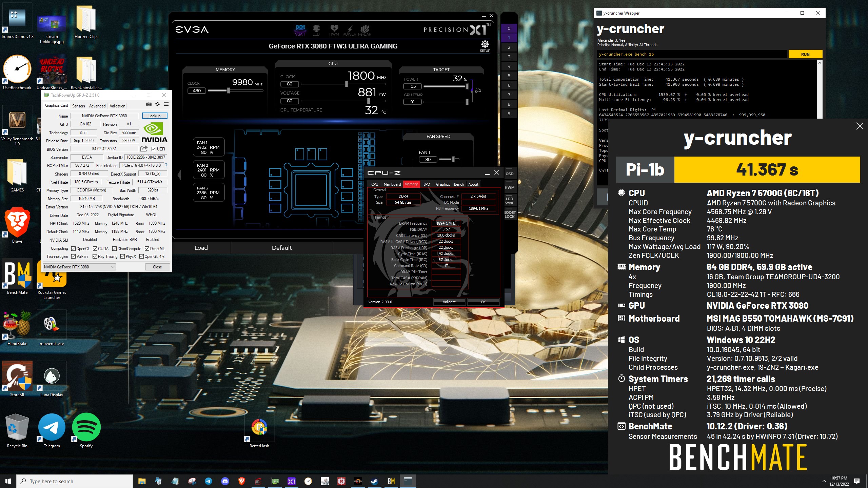Screen dimensions: 868x488
Task: Take a screenshot with GPU-Z camera icon
Action: 149,104
